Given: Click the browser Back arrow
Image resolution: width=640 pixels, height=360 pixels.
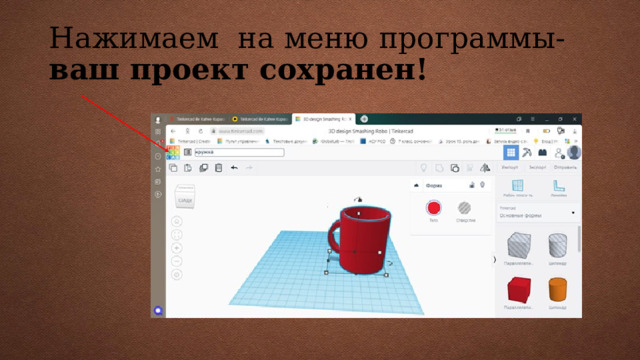Looking at the screenshot, I should pos(173,131).
